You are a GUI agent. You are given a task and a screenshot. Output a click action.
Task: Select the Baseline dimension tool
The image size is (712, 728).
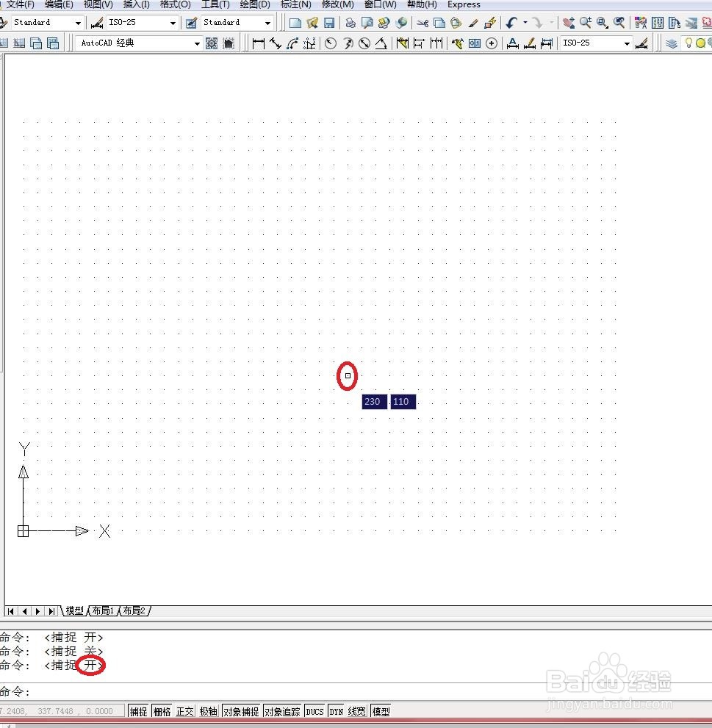point(419,43)
